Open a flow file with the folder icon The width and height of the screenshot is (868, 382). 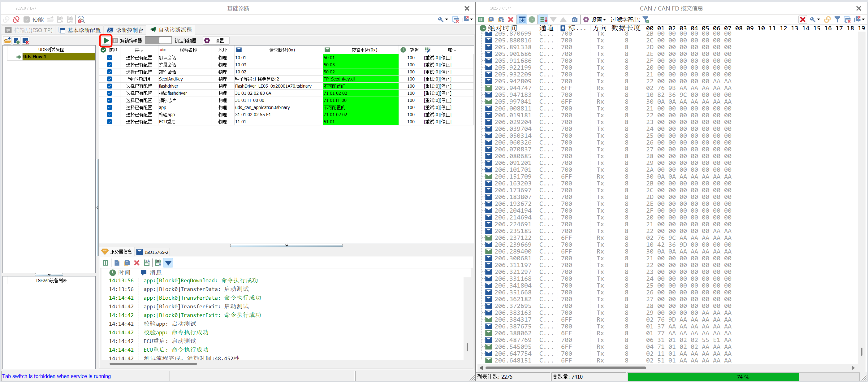(x=7, y=41)
